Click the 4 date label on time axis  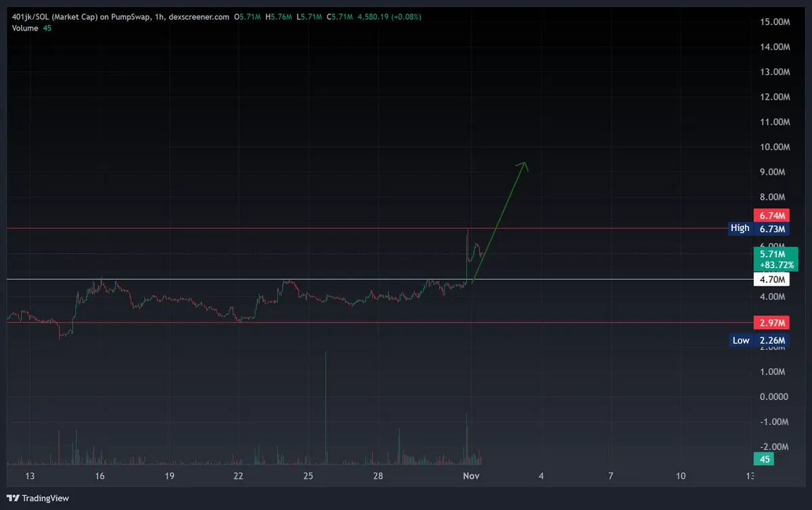541,476
